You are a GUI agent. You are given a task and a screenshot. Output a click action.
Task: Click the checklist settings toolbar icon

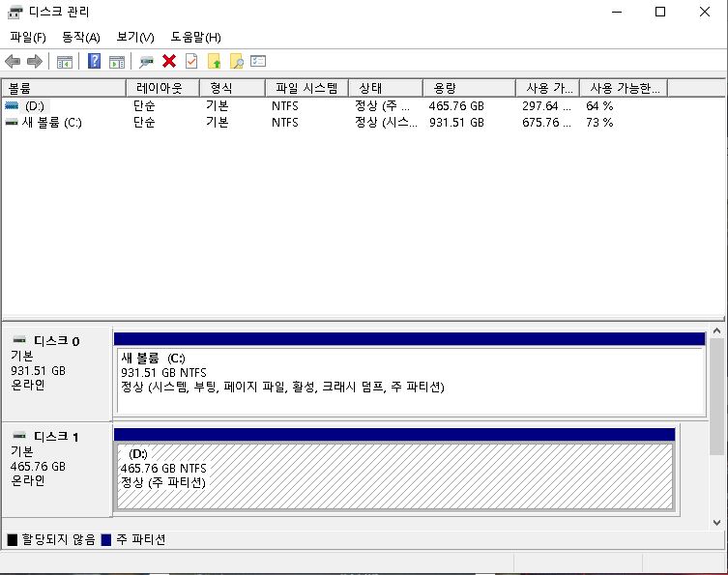258,61
